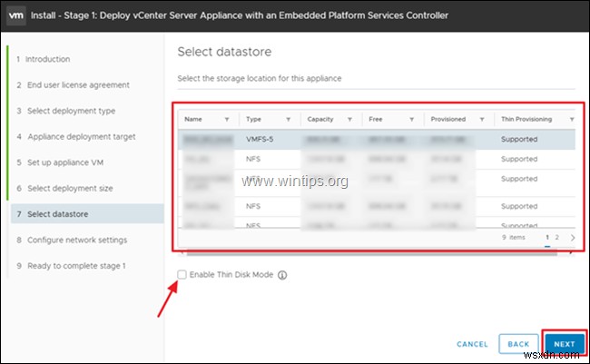590x364 pixels.
Task: Enable Thin Disk Mode checkbox
Action: 182,274
